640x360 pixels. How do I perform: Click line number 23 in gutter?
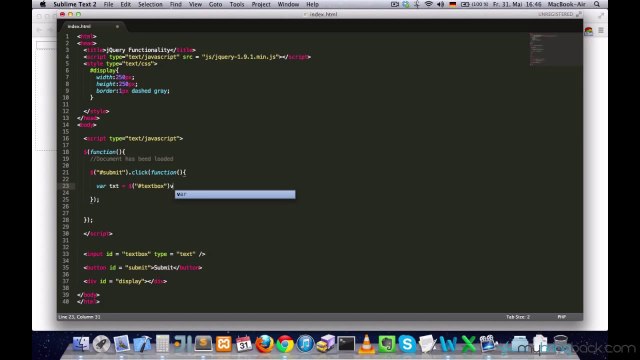[x=66, y=186]
